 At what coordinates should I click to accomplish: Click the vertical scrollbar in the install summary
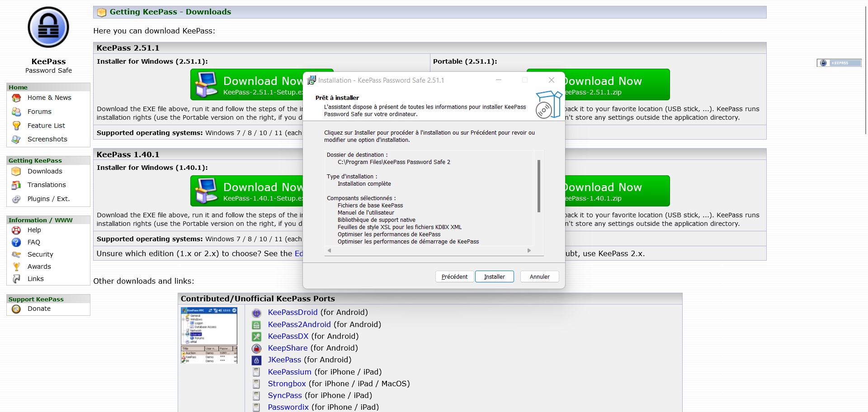point(538,186)
